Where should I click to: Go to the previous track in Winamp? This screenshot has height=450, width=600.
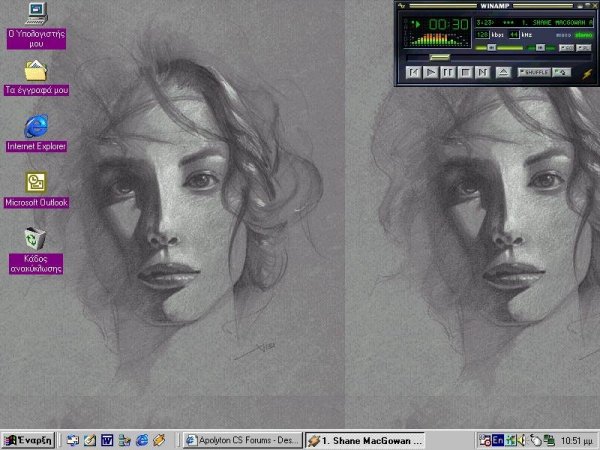coord(413,72)
